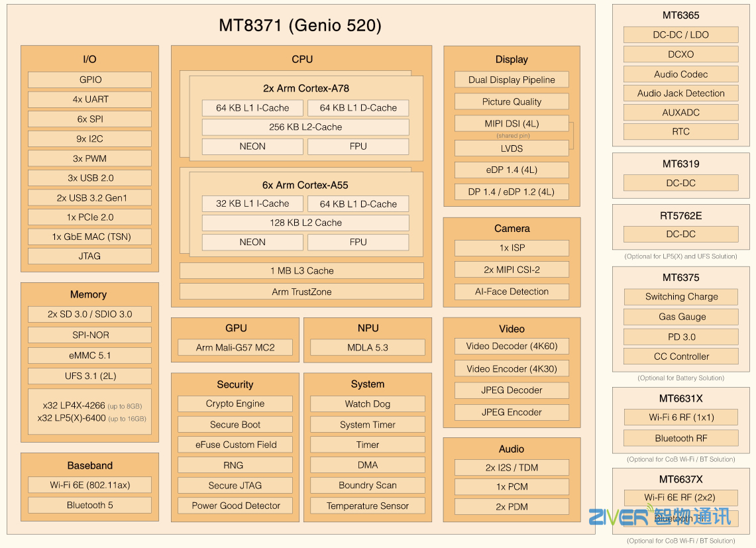
Task: Click the Audio Codec box in MT6365
Action: click(x=680, y=74)
